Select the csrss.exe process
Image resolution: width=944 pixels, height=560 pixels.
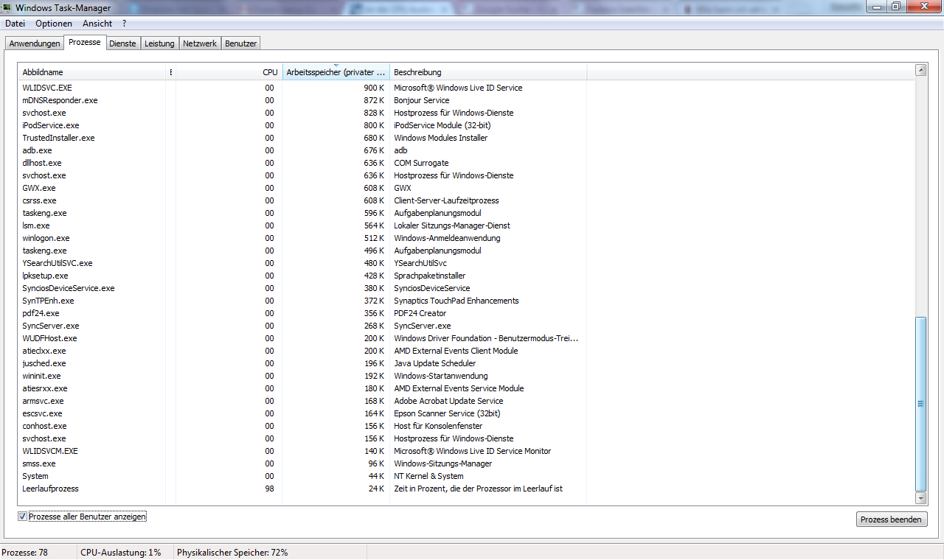click(x=39, y=200)
